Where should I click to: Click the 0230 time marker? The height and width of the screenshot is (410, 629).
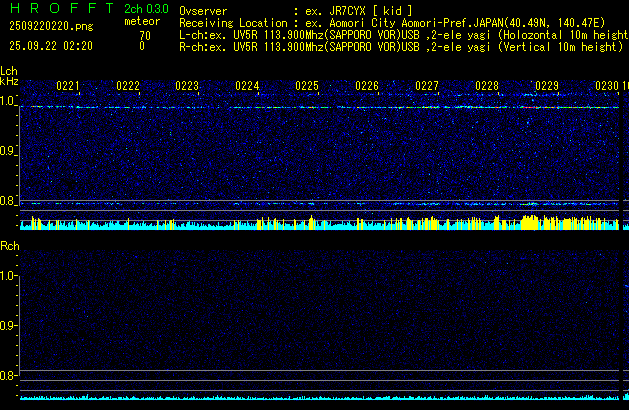[606, 86]
